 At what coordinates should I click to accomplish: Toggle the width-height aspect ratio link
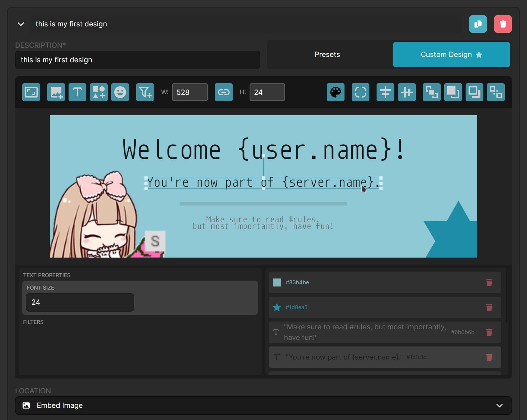pyautogui.click(x=223, y=92)
